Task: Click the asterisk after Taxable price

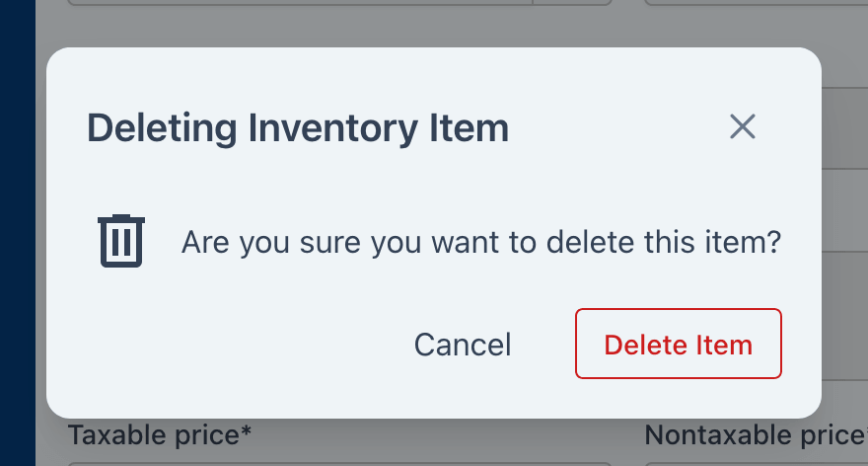Action: [x=246, y=430]
